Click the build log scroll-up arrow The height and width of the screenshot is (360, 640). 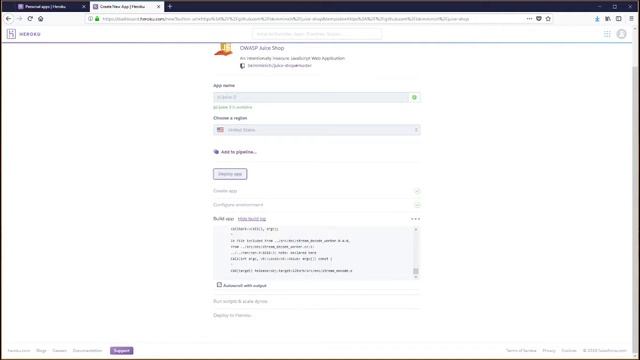416,229
